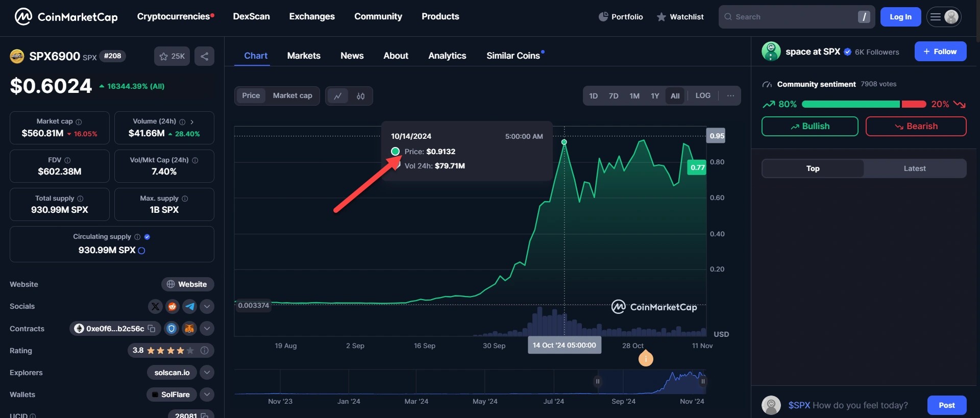The height and width of the screenshot is (418, 980).
Task: Add SPX6900 to watchlist via star button
Action: pyautogui.click(x=171, y=56)
